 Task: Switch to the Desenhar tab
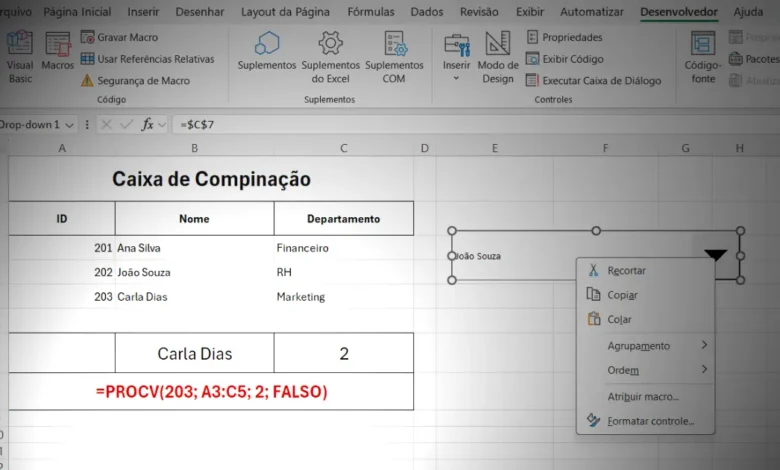coord(200,11)
